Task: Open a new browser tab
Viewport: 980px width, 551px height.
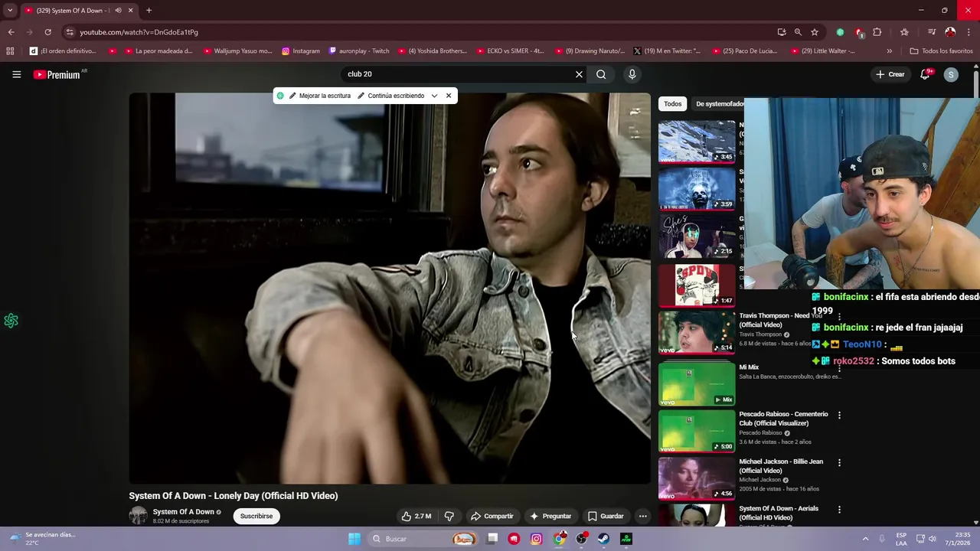Action: click(149, 10)
